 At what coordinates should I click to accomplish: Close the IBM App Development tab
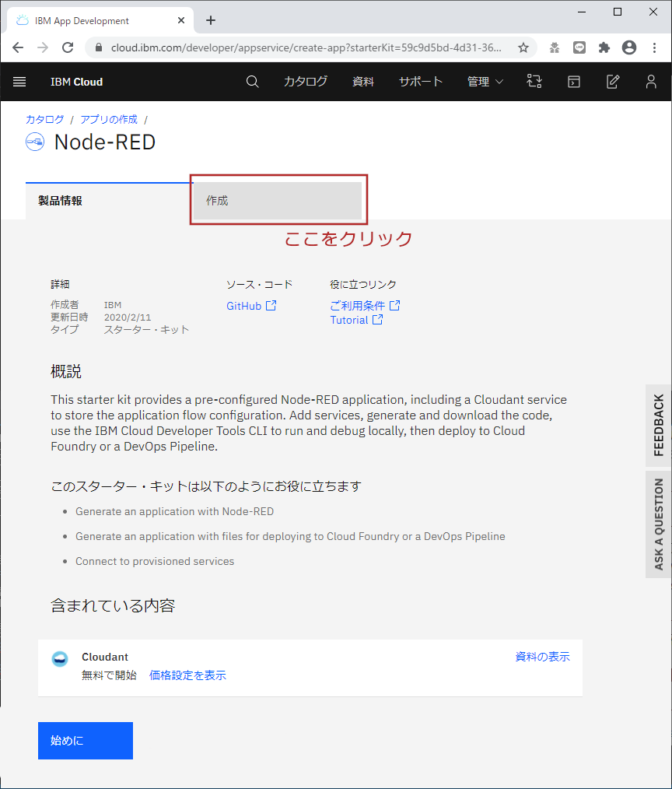[181, 20]
